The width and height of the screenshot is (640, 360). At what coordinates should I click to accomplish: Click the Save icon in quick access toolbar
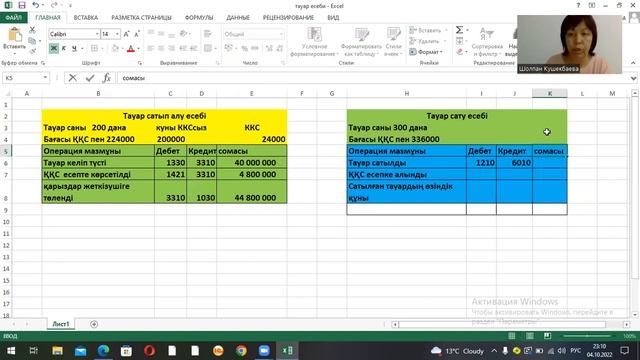coord(22,5)
